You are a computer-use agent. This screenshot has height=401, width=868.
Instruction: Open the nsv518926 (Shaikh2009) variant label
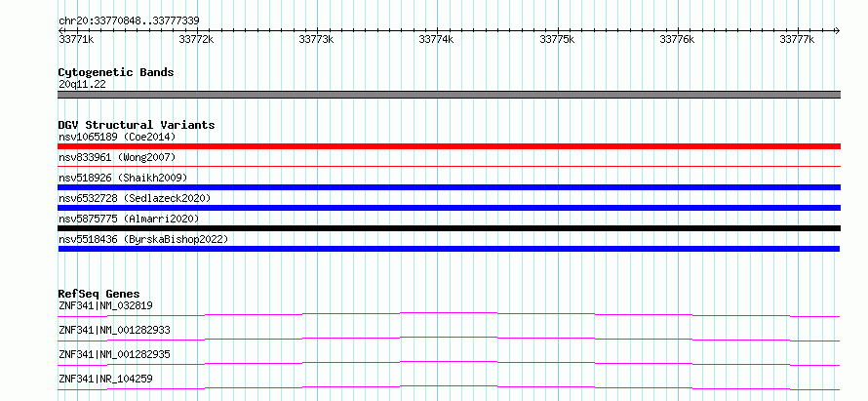[x=123, y=178]
